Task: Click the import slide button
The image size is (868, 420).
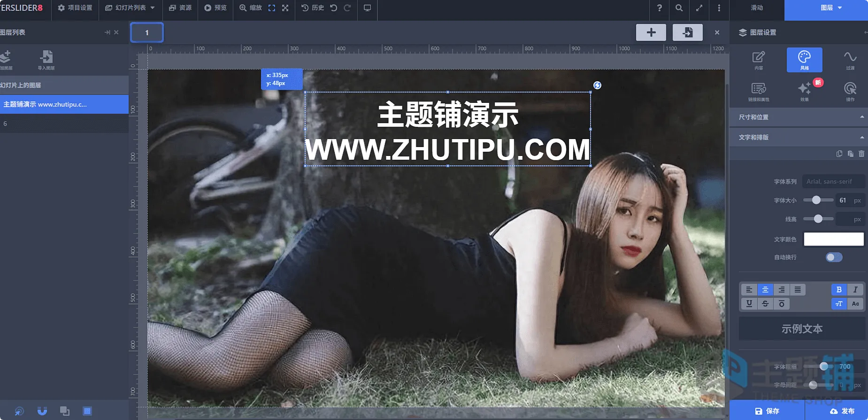Action: [x=688, y=32]
